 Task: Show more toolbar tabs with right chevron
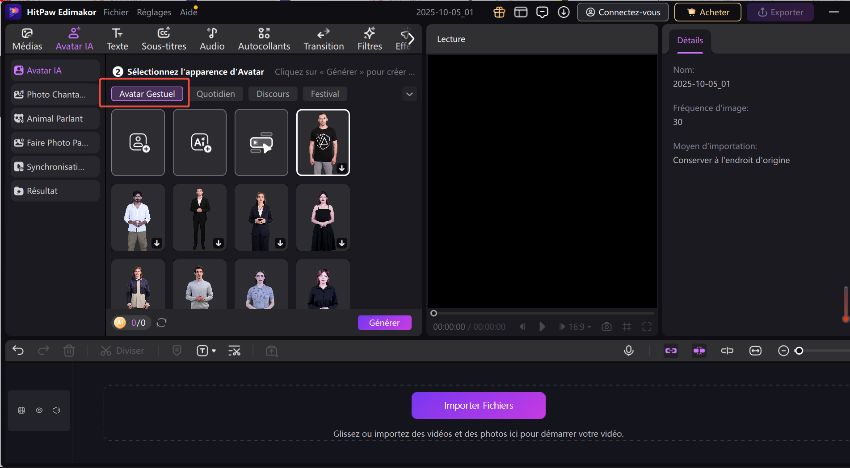(x=410, y=39)
